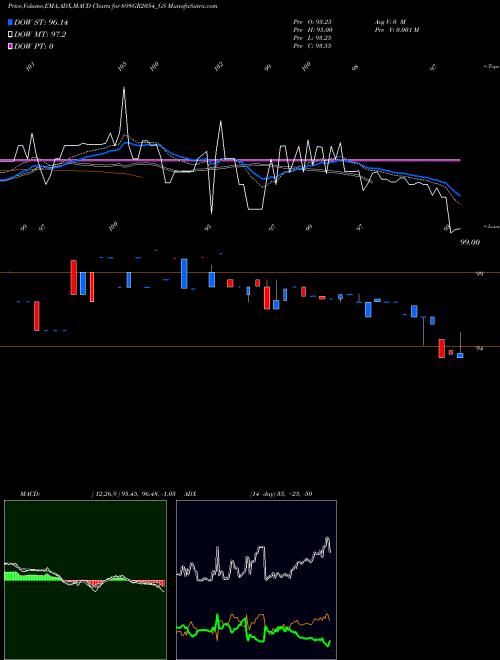500x660 pixels.
Task: Click the '99.00' price label below the line chart
Action: 470,242
